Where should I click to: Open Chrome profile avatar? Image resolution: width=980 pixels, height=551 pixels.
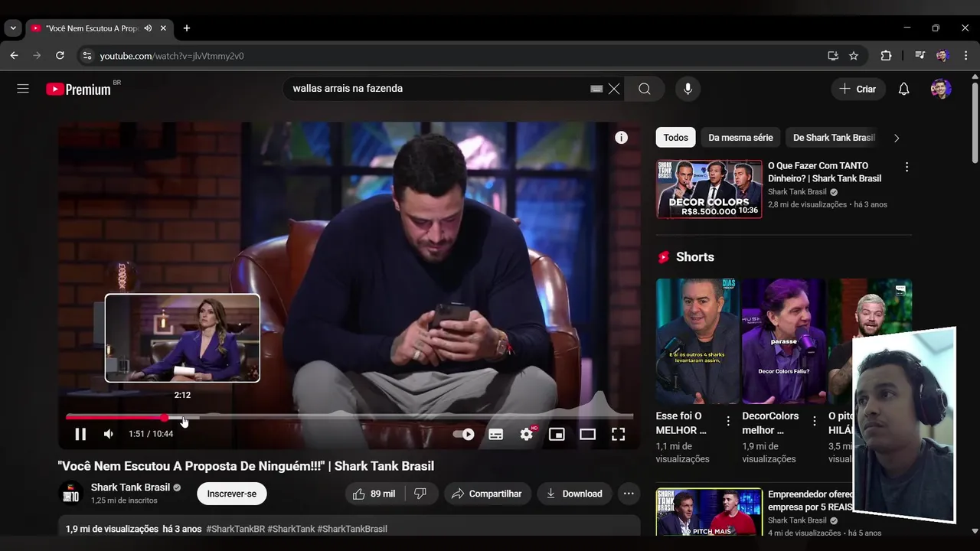[942, 56]
